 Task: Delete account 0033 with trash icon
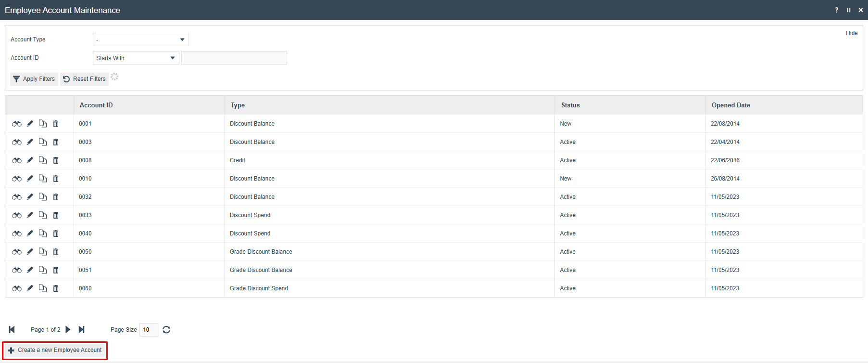click(56, 215)
